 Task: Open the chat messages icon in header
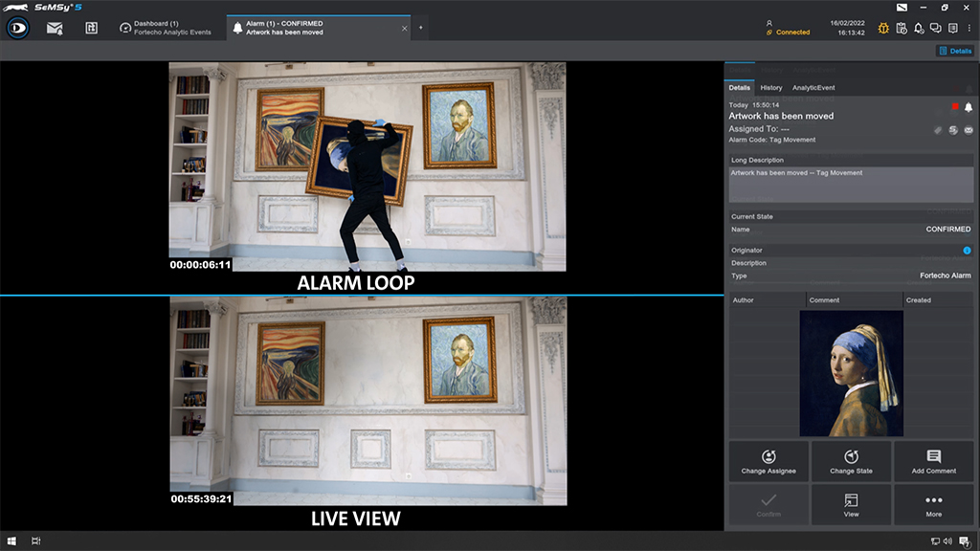935,29
